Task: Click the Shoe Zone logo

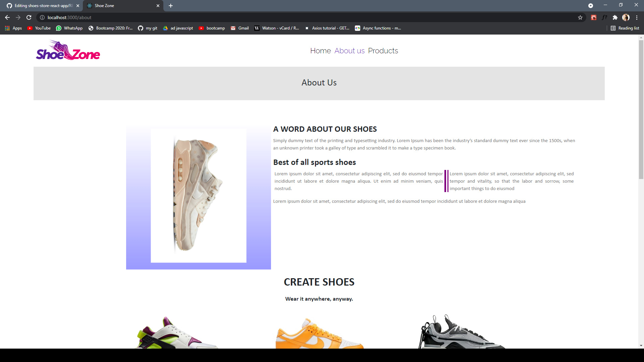Action: (x=68, y=50)
